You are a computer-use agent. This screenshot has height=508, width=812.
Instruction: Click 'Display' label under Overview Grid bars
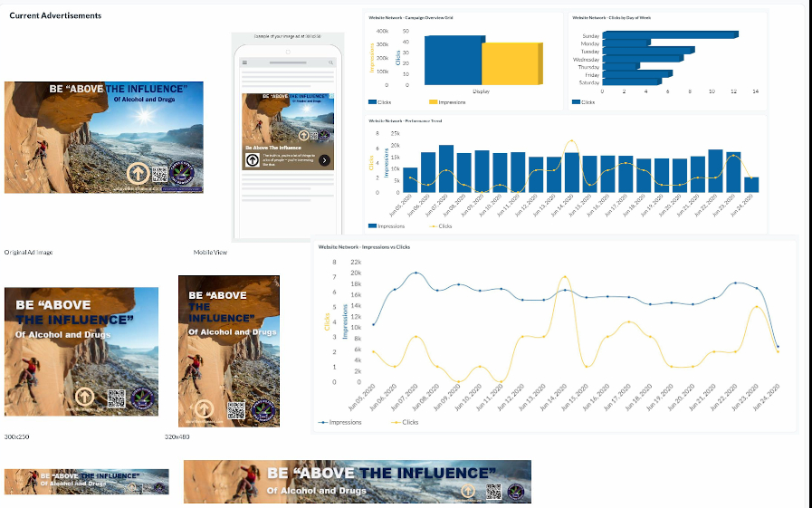point(481,91)
